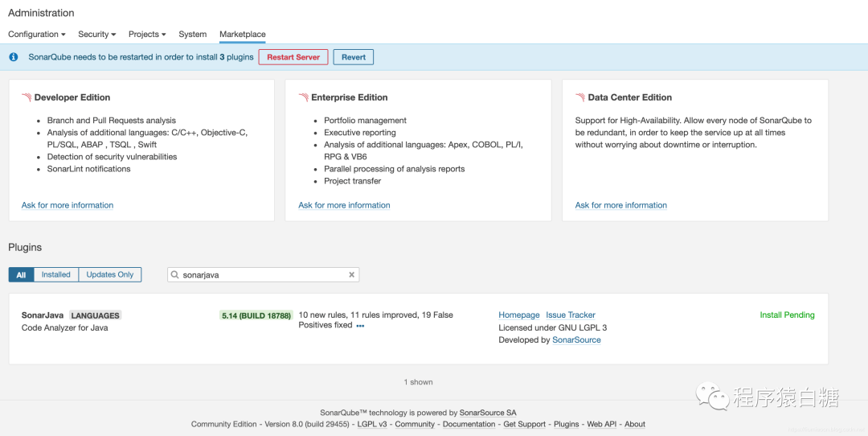868x436 pixels.
Task: Click the Plugins section heading
Action: (x=25, y=248)
